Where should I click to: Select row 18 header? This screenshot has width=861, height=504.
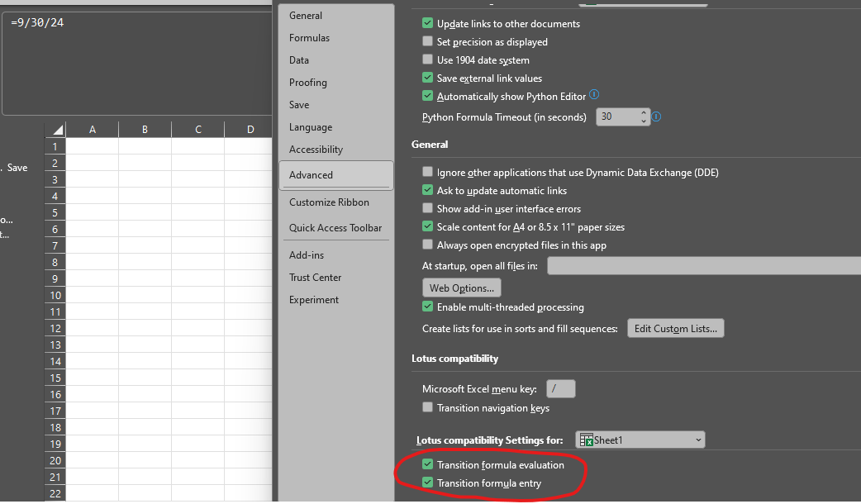(55, 427)
